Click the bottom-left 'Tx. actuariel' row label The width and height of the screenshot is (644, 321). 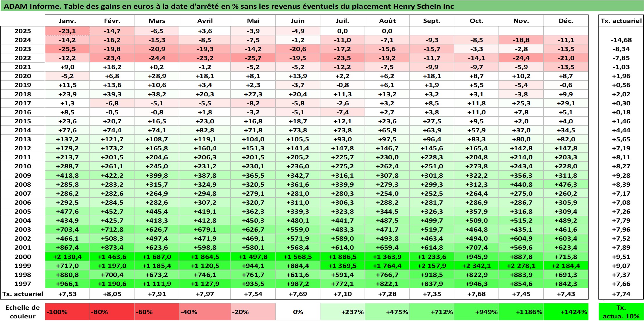point(23,294)
